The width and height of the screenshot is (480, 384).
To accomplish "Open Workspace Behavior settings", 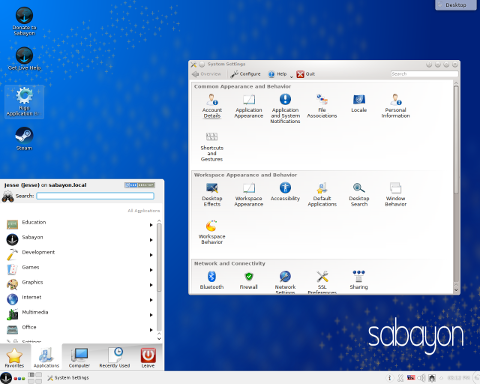I will pyautogui.click(x=212, y=232).
